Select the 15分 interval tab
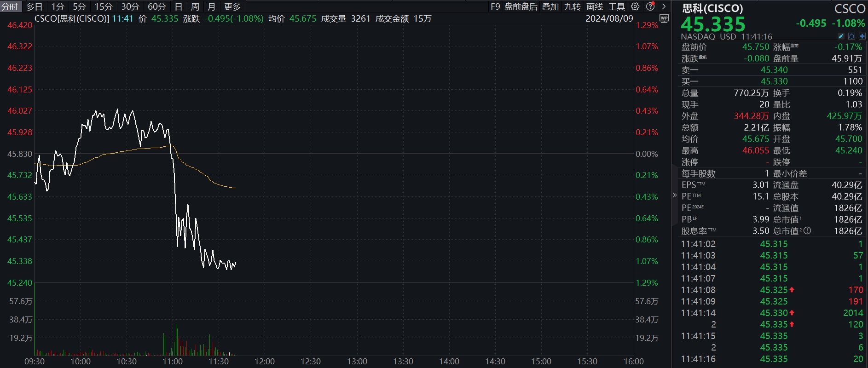 (x=104, y=6)
